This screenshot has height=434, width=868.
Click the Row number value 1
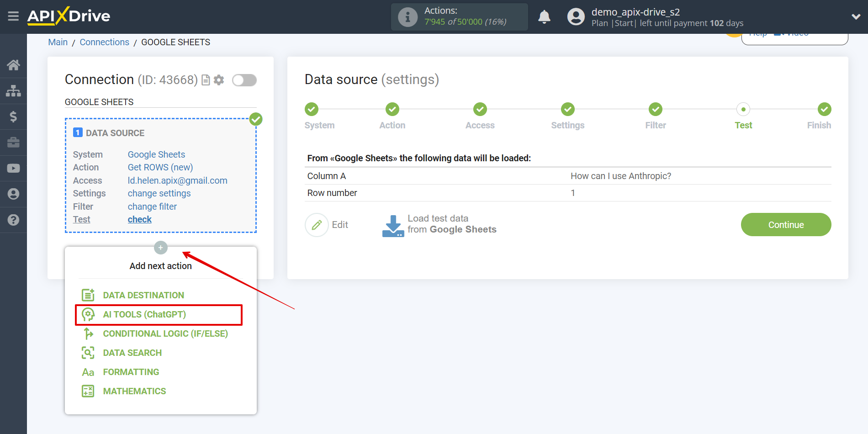573,193
